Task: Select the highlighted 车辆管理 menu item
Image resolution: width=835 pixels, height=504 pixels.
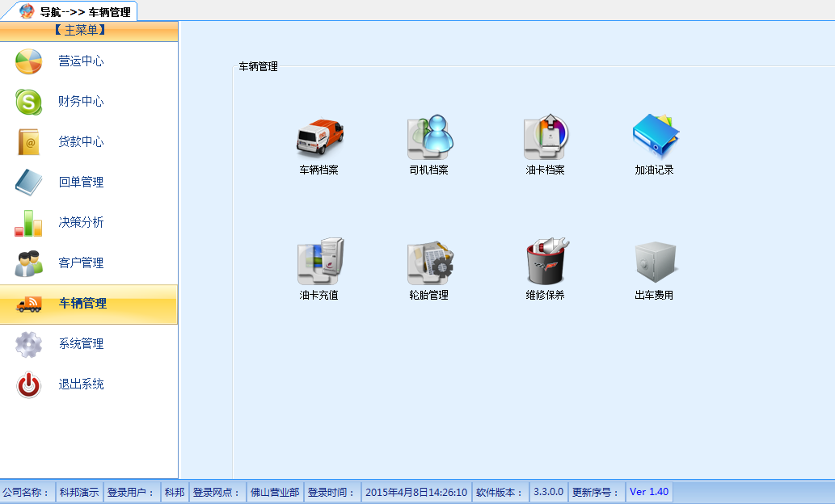Action: [82, 304]
